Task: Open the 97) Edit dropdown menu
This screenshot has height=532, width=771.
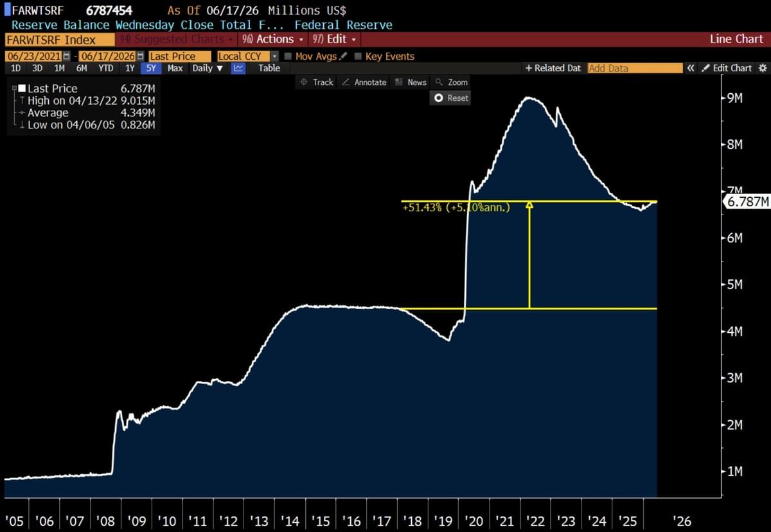Action: tap(333, 39)
